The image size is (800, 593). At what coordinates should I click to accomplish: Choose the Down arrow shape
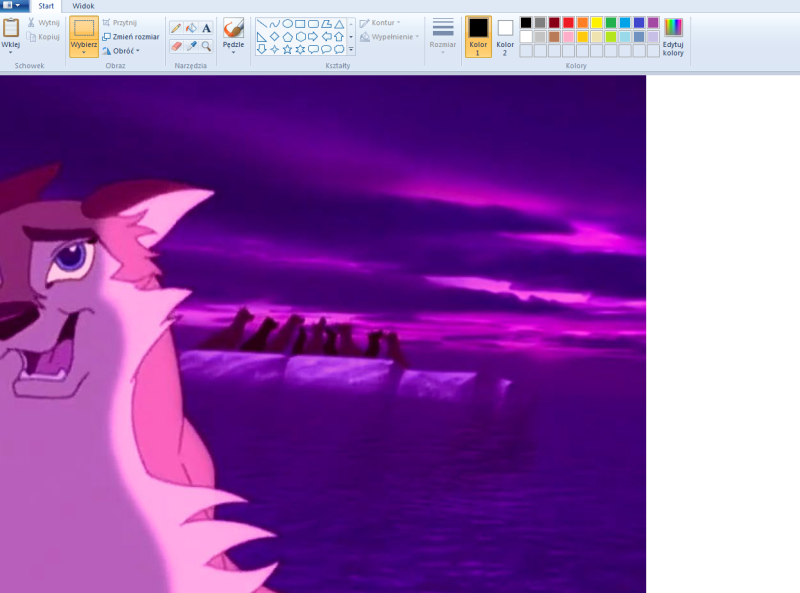[262, 50]
